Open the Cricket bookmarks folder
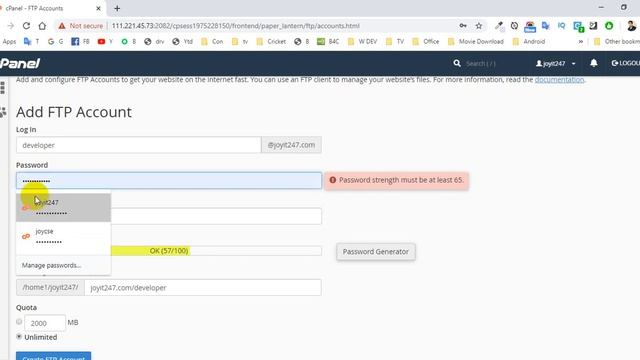The image size is (640, 360). pyautogui.click(x=271, y=41)
